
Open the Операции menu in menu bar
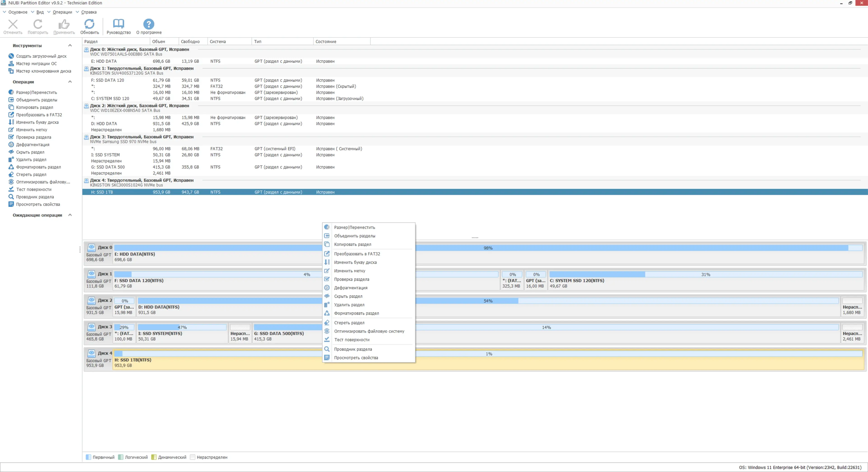point(62,12)
